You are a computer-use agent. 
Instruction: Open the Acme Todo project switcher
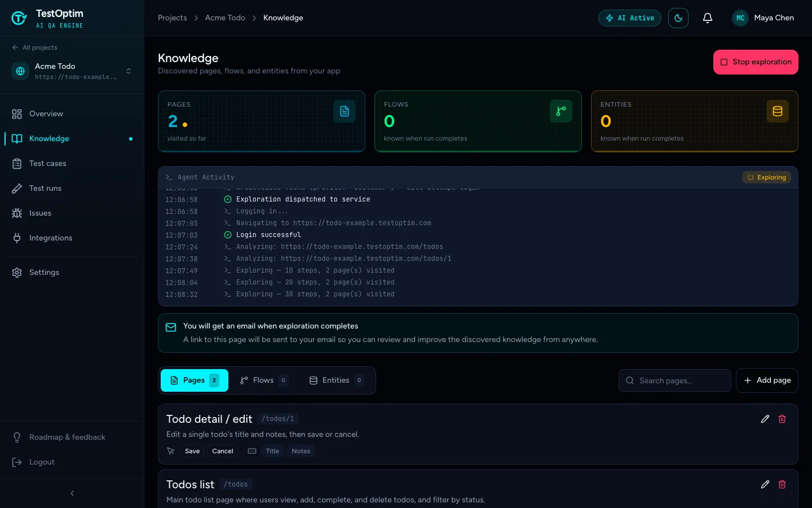click(x=72, y=71)
